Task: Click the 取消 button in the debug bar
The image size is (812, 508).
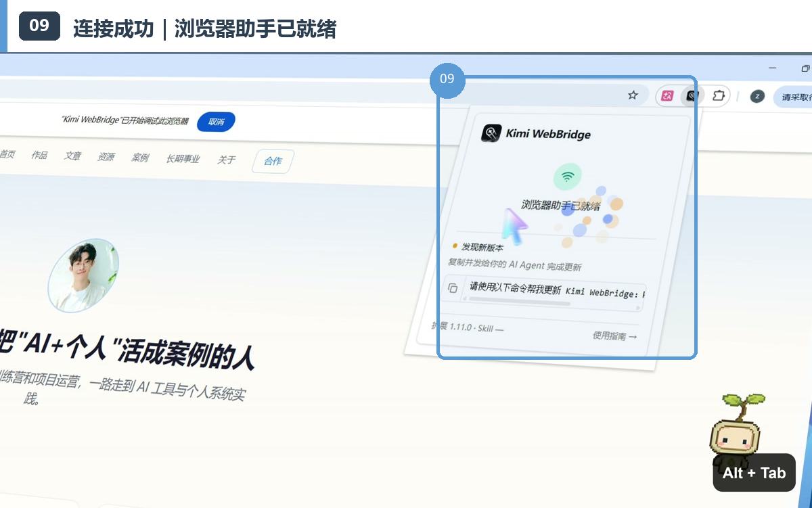Action: (x=216, y=122)
